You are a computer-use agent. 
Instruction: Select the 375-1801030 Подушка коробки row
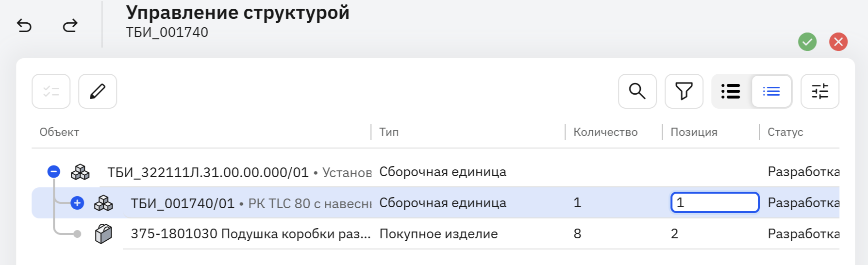pos(435,234)
